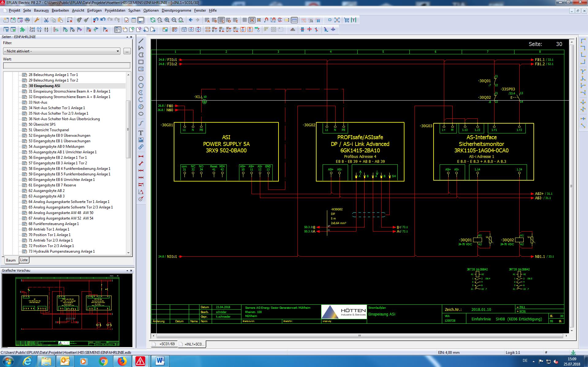Click the Zoom in magnifier icon
This screenshot has height=367, width=588.
[167, 20]
